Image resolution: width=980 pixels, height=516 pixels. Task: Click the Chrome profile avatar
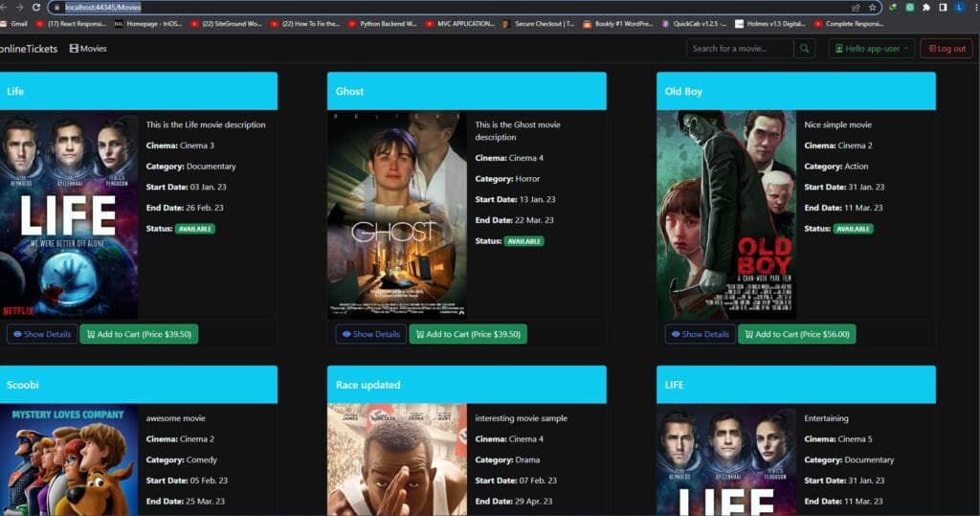959,7
